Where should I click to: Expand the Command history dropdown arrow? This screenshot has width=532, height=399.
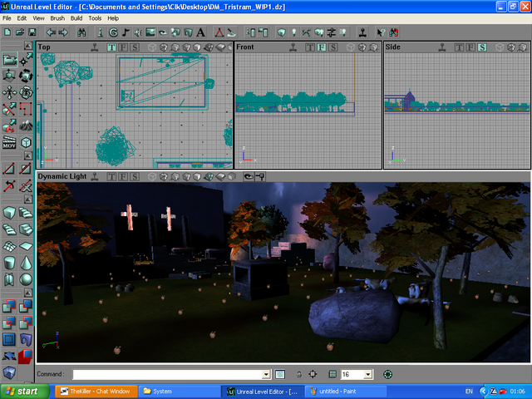click(x=266, y=375)
